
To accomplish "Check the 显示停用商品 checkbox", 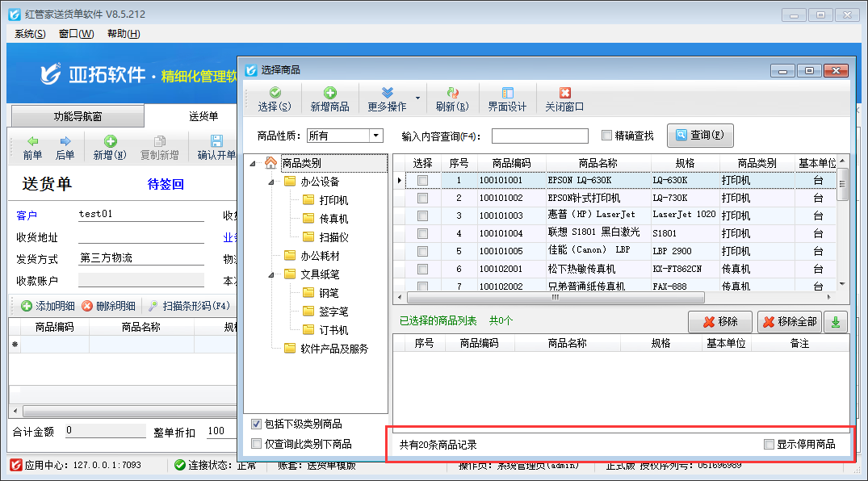I will tap(769, 444).
